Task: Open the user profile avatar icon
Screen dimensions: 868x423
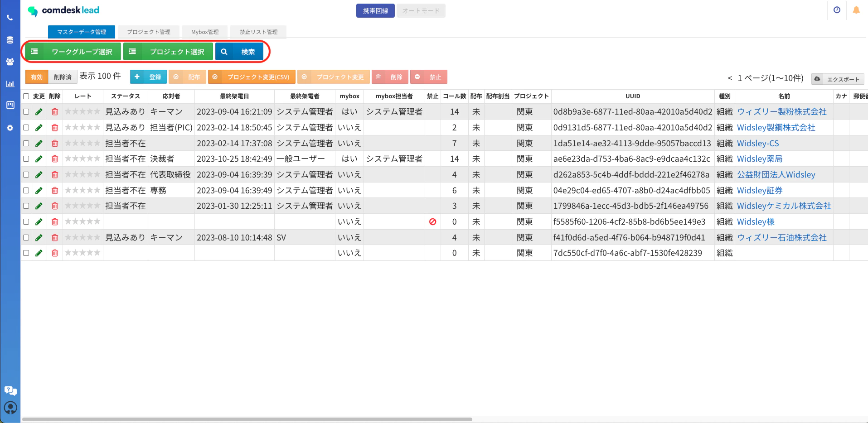Action: pyautogui.click(x=10, y=408)
